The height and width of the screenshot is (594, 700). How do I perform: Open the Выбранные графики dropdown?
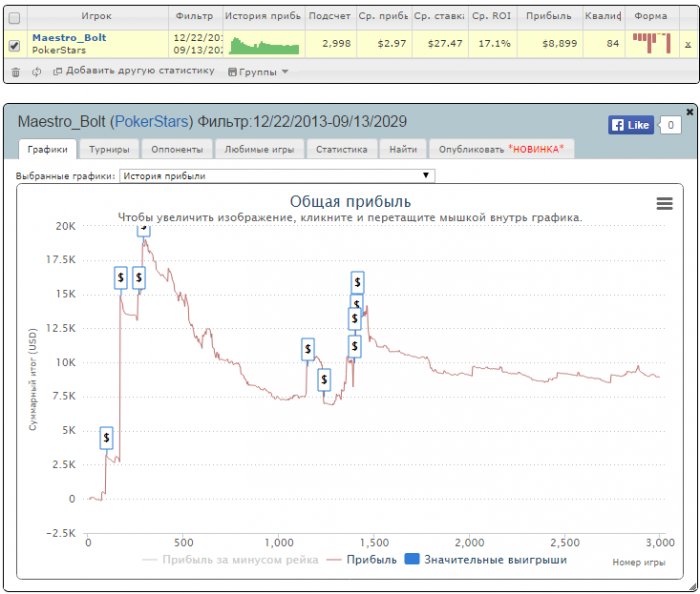pyautogui.click(x=277, y=176)
